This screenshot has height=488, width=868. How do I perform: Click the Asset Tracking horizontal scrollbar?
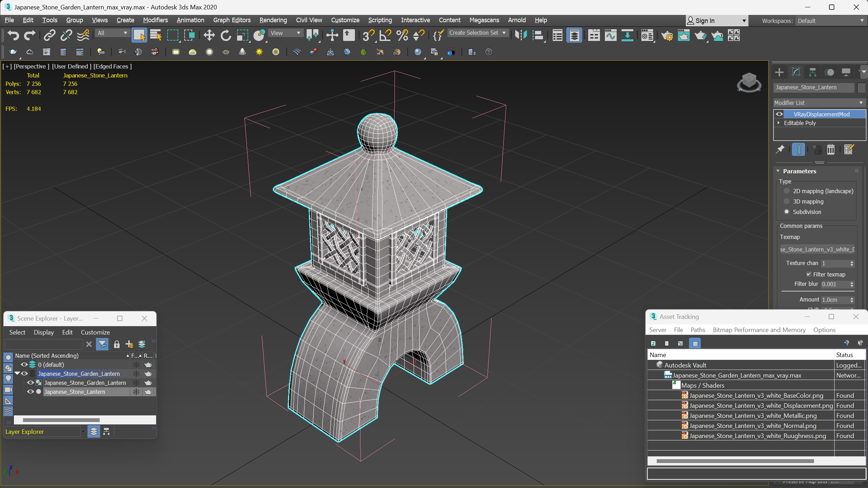735,461
